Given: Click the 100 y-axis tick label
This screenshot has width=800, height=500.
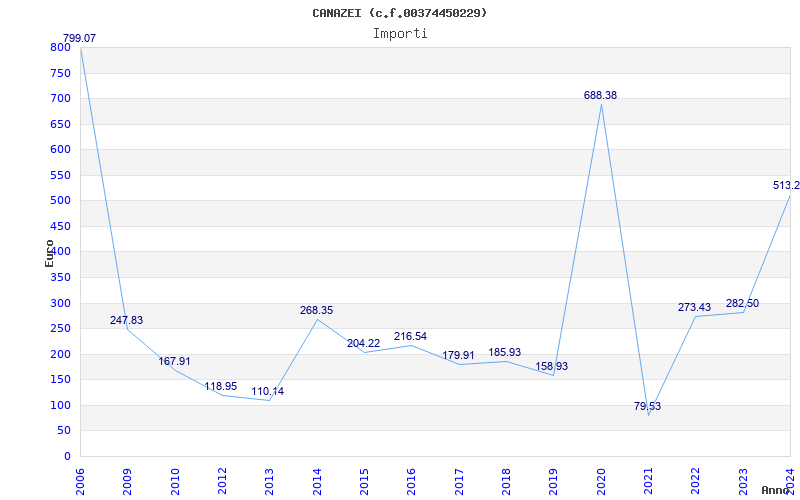Looking at the screenshot, I should [60, 406].
